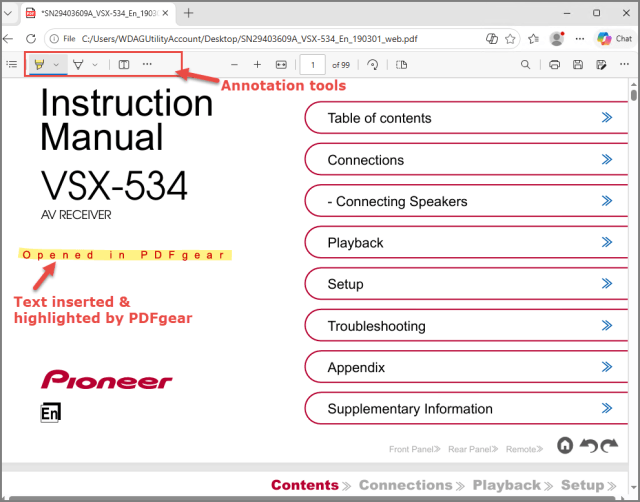Open the Playback section button
This screenshot has height=502, width=640.
coord(466,242)
